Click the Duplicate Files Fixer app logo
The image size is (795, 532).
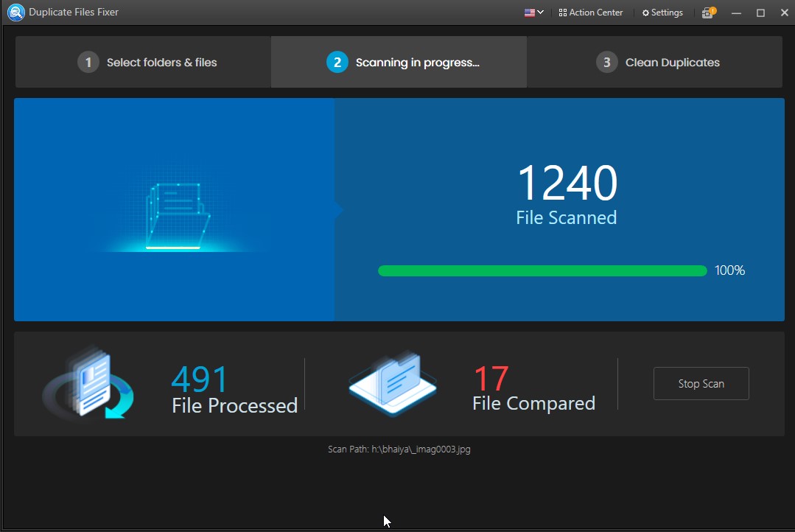pyautogui.click(x=15, y=13)
